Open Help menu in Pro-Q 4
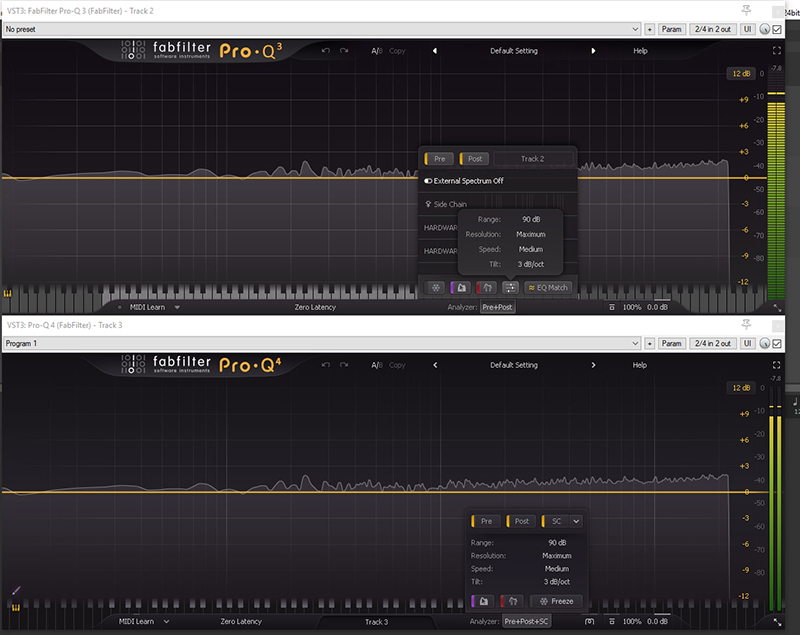Viewport: 800px width, 635px height. click(640, 365)
